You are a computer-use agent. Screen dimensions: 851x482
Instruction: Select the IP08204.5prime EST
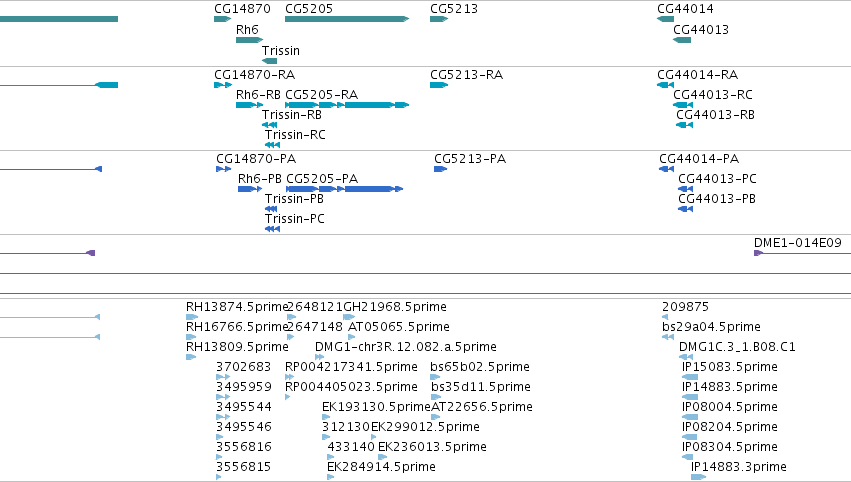[689, 437]
